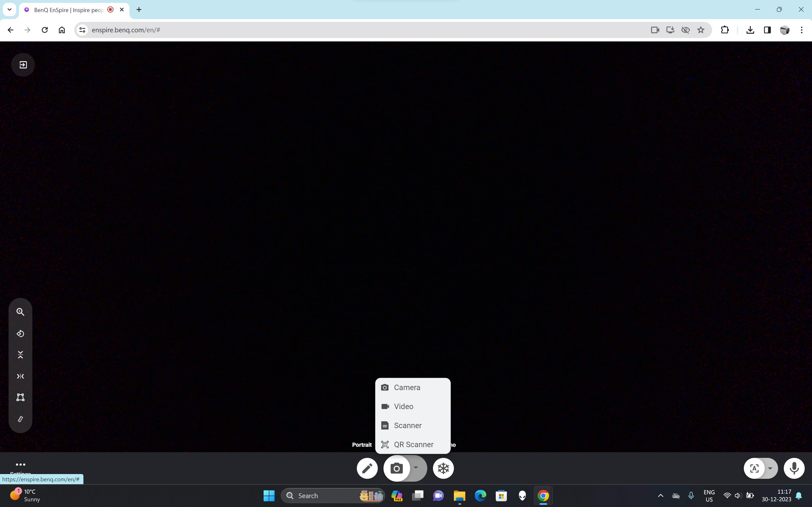Flip the image vertically
The height and width of the screenshot is (507, 812).
[21, 355]
